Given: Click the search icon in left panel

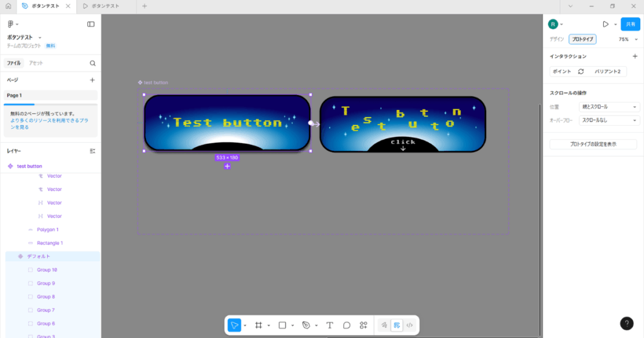Looking at the screenshot, I should [92, 63].
